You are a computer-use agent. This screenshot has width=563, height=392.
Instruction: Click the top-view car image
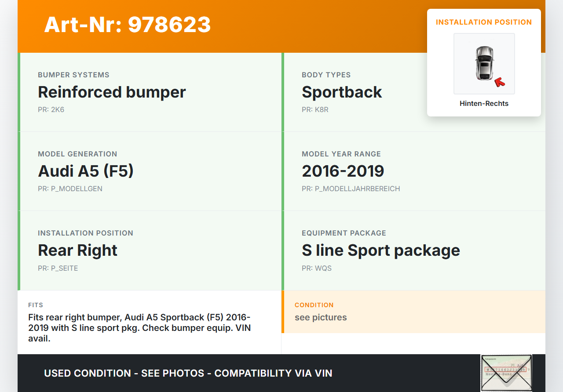[484, 63]
